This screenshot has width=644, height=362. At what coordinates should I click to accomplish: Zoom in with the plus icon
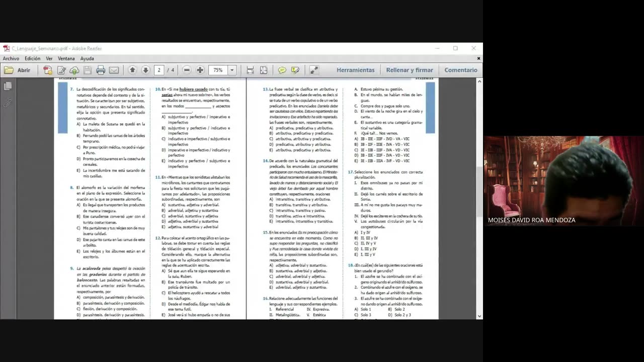point(200,70)
